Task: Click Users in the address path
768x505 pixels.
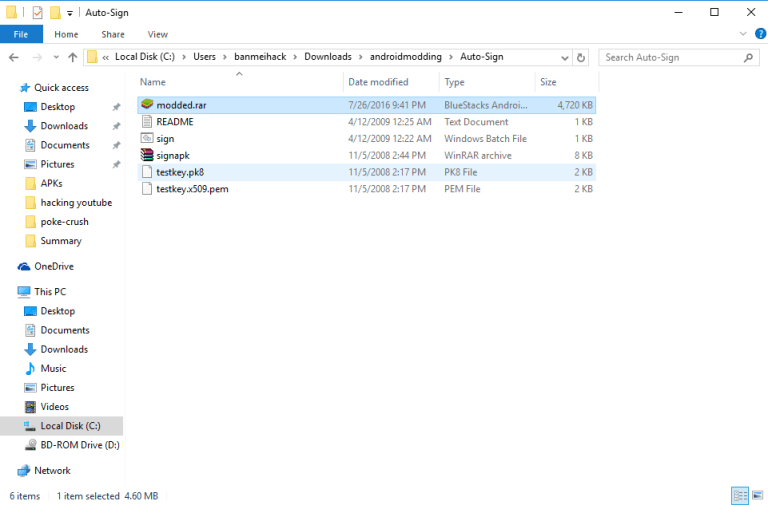Action: (x=204, y=57)
